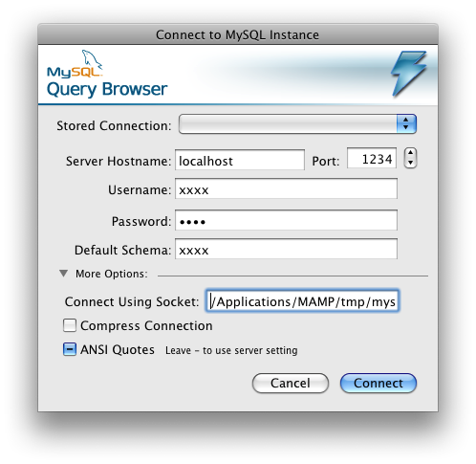
Task: Focus the Password input field
Action: [x=286, y=220]
